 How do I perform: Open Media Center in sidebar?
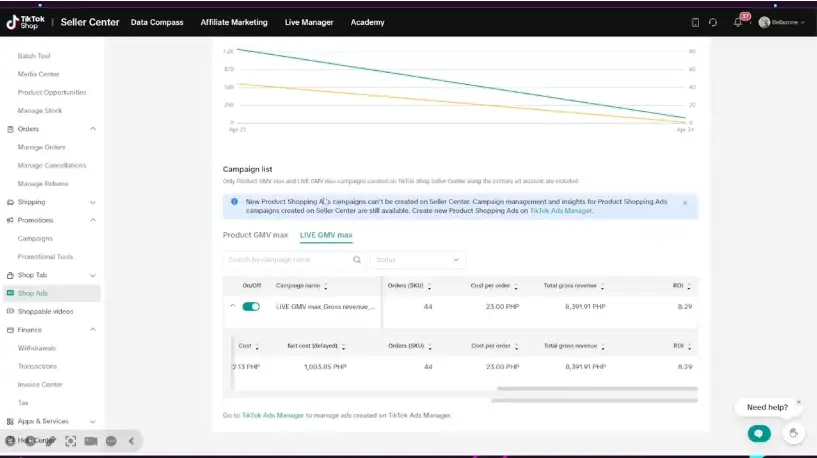click(x=38, y=74)
